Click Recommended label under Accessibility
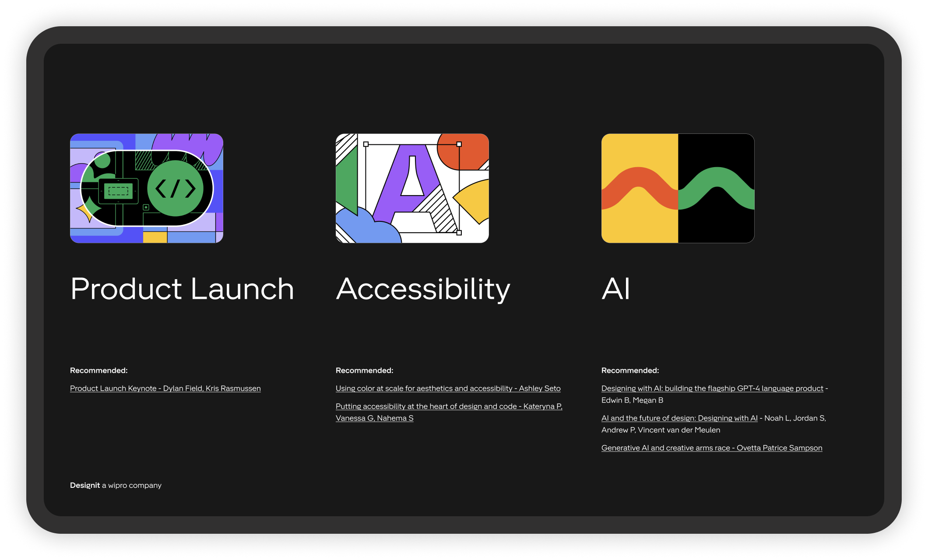Screen dimensions: 928x560 point(364,371)
